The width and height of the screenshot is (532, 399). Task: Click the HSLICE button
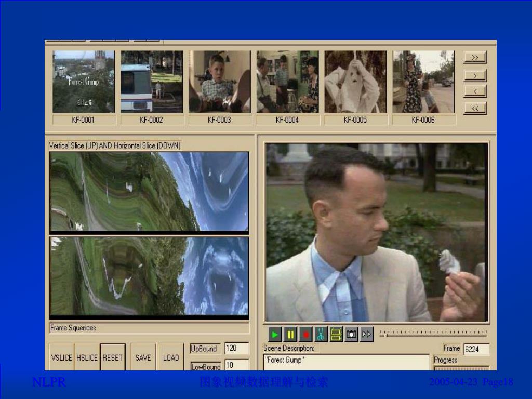[87, 357]
